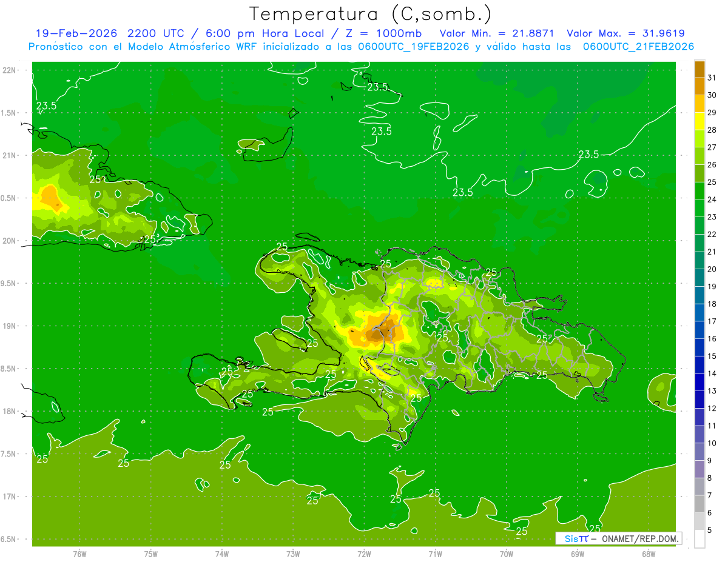Image resolution: width=728 pixels, height=562 pixels.
Task: Click the color scale label "26"
Action: [712, 165]
